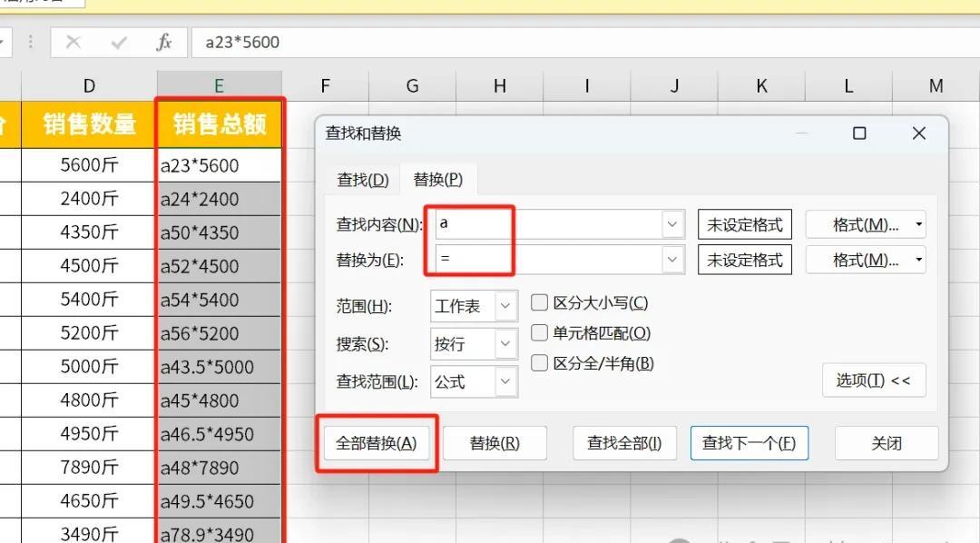Viewport: 980px width, 543px height.
Task: Select column G header
Action: (x=413, y=85)
